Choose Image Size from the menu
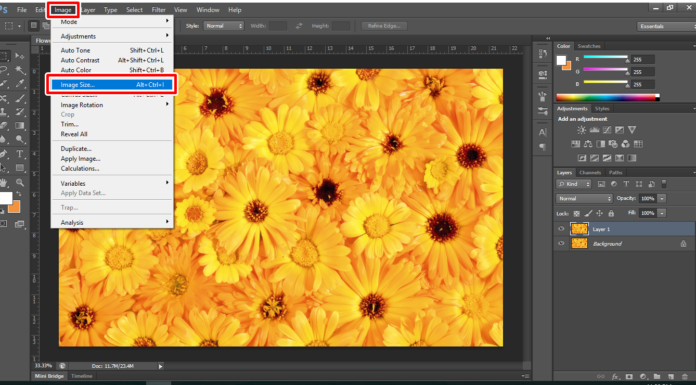 (x=112, y=84)
